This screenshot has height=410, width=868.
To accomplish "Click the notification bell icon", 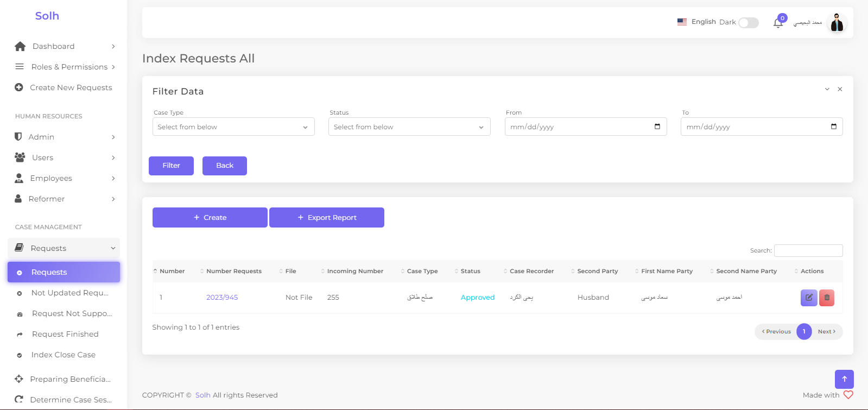I will [x=778, y=23].
